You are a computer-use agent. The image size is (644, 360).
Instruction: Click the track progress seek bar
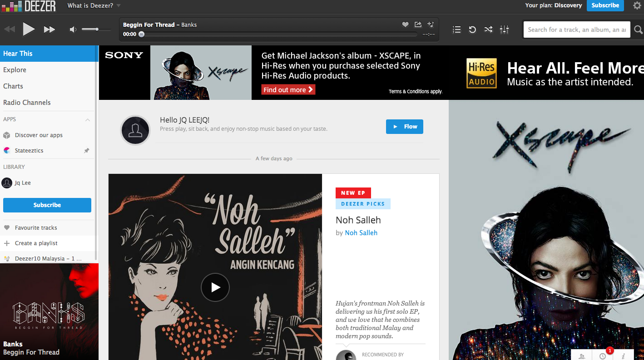point(278,35)
